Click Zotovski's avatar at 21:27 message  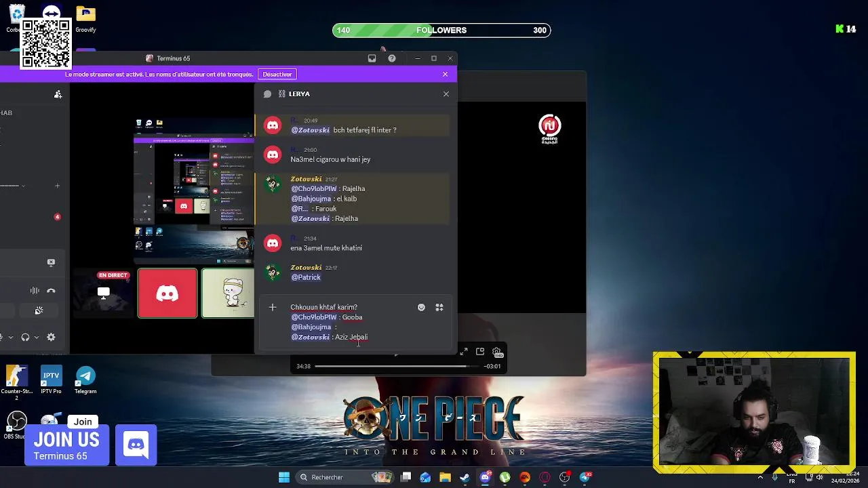click(273, 184)
